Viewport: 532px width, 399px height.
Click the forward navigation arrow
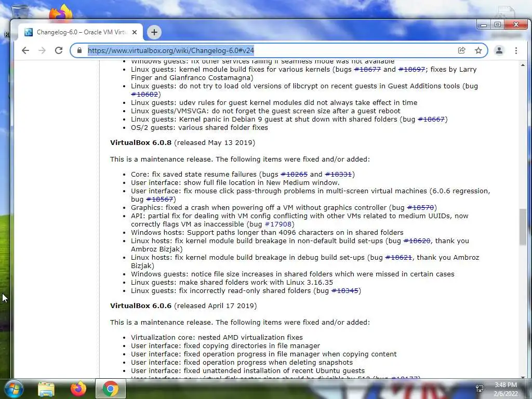tap(42, 50)
